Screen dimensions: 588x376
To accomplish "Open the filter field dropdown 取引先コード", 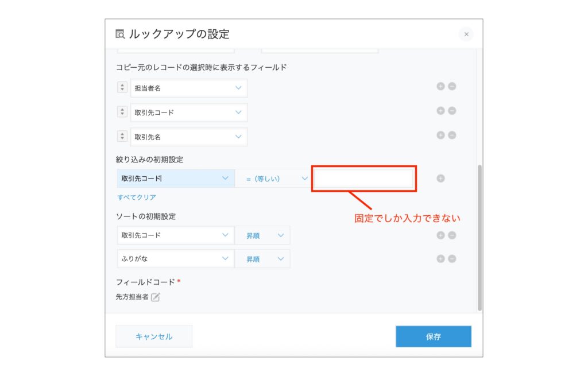I will 176,179.
